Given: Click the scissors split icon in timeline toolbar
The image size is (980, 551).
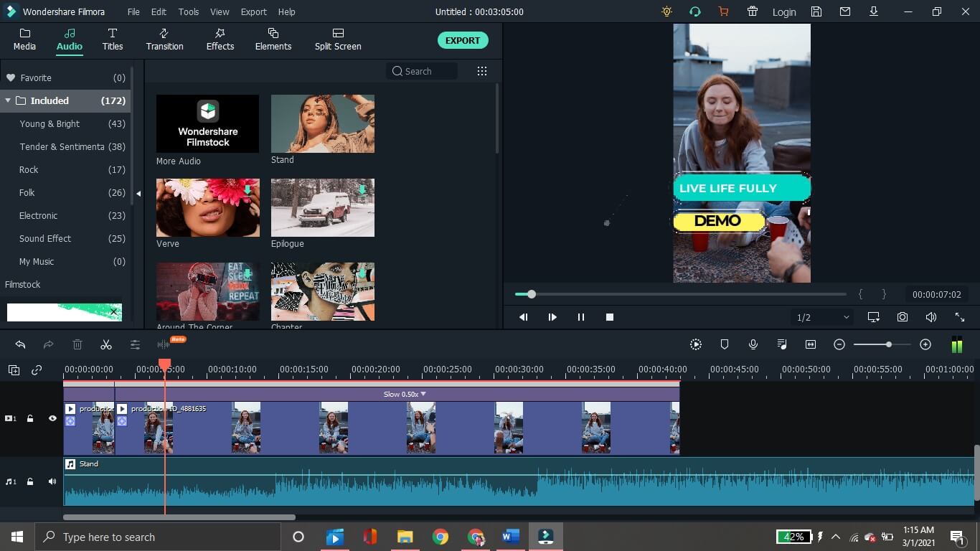Looking at the screenshot, I should coord(106,345).
